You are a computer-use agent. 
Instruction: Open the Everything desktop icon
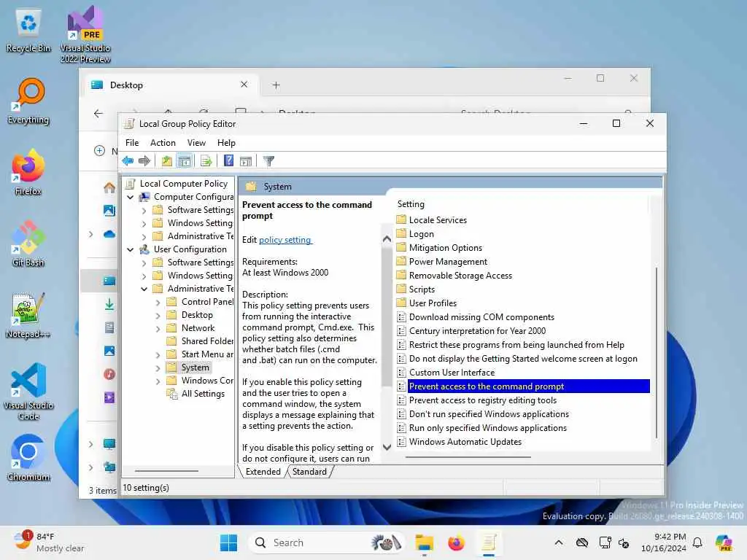28,101
